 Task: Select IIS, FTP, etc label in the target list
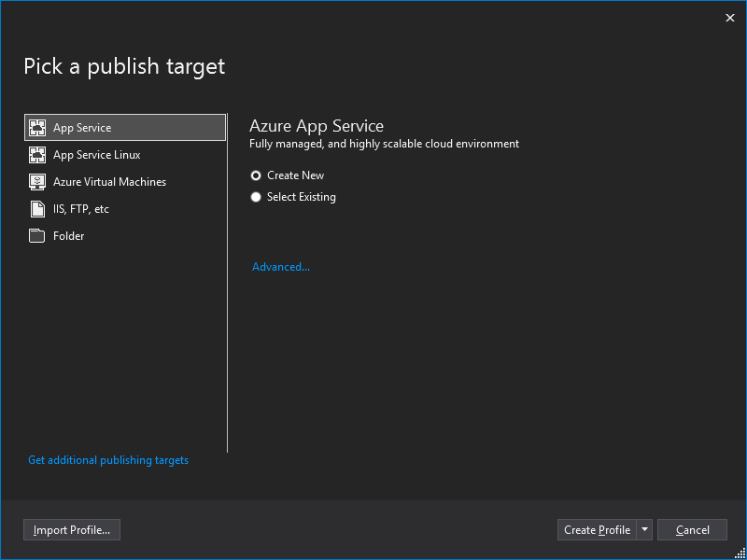(81, 209)
